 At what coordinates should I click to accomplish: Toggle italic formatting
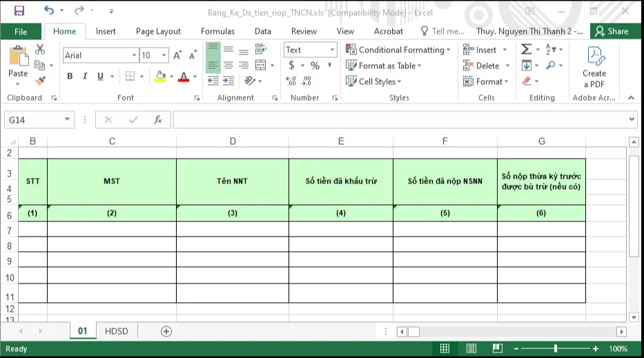point(85,77)
